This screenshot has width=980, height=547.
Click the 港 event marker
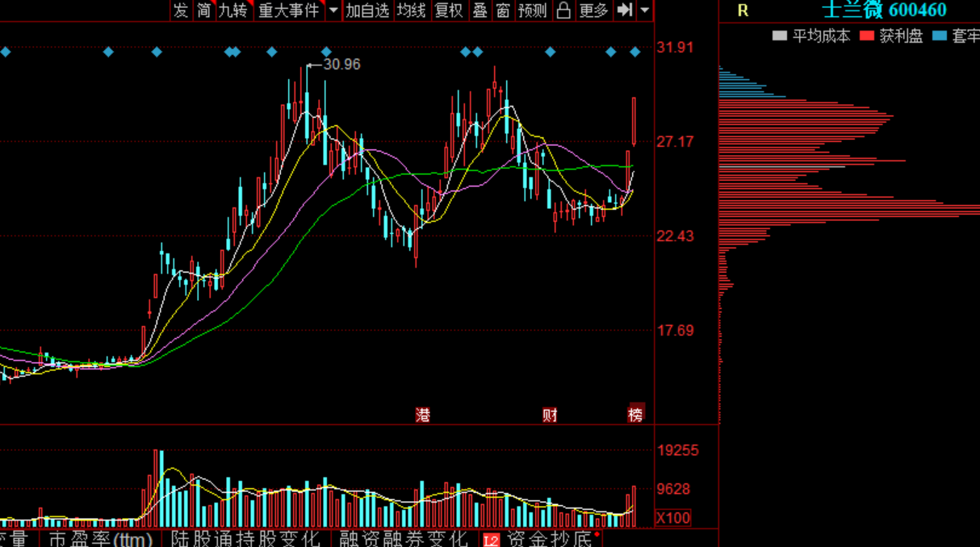[x=423, y=415]
